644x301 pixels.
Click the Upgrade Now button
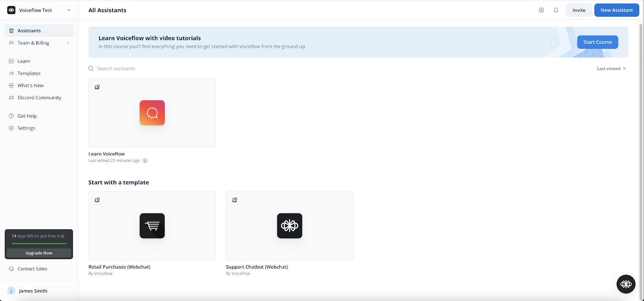[x=39, y=253]
